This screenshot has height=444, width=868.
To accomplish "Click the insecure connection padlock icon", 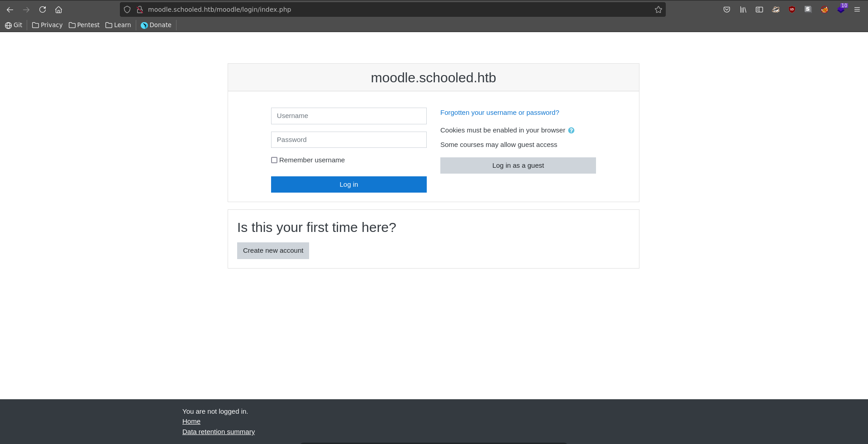I will 140,9.
